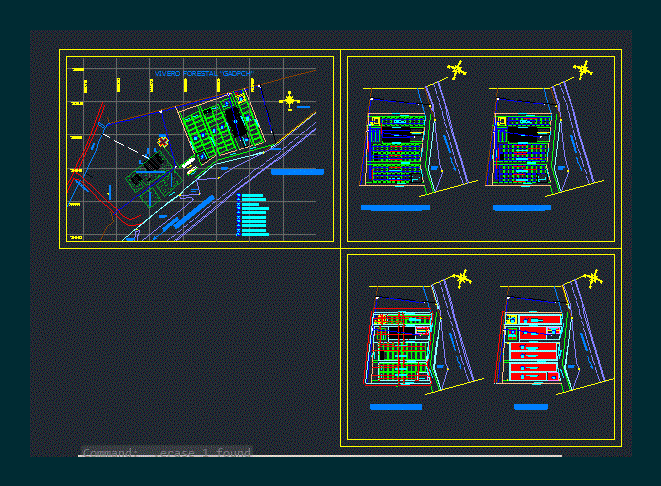Select north arrow of upper-left nursery plan
661x486 pixels.
click(x=457, y=70)
